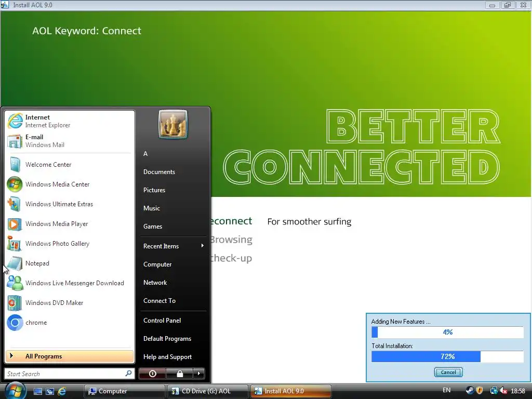Open Windows Live Messenger Download
Screen dimensions: 532x399
[x=70, y=283]
